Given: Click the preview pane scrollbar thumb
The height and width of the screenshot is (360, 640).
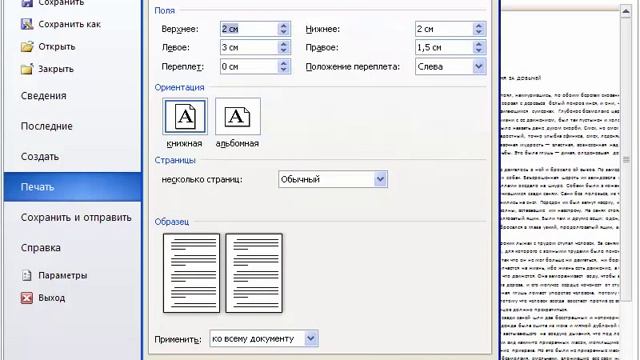Looking at the screenshot, I should tap(626, 160).
